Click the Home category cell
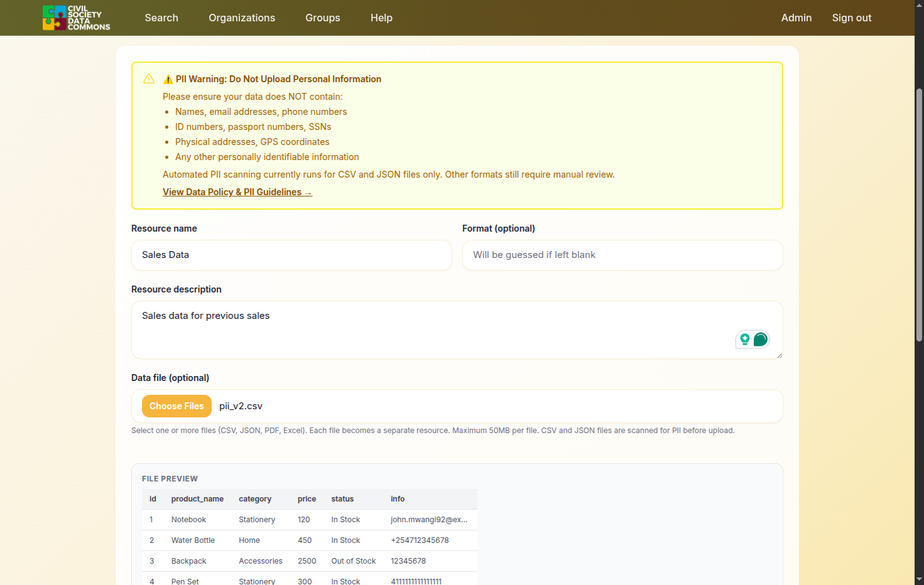Image resolution: width=924 pixels, height=585 pixels. tap(249, 540)
